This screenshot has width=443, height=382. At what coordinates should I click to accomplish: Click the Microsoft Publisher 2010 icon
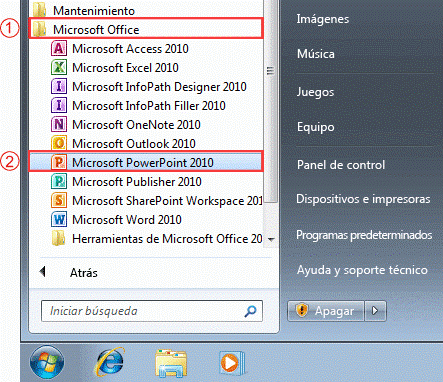coord(59,182)
